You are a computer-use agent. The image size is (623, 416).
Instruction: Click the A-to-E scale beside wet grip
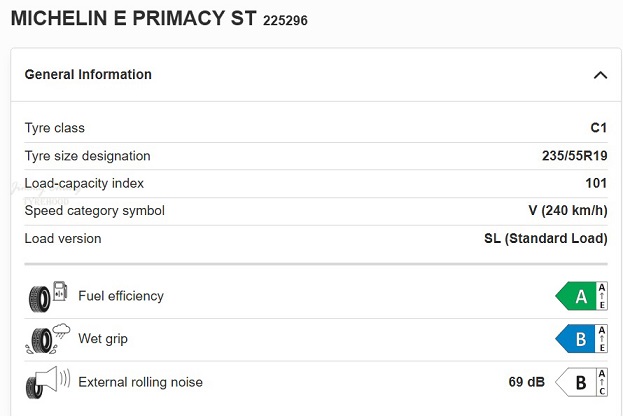[x=602, y=339]
